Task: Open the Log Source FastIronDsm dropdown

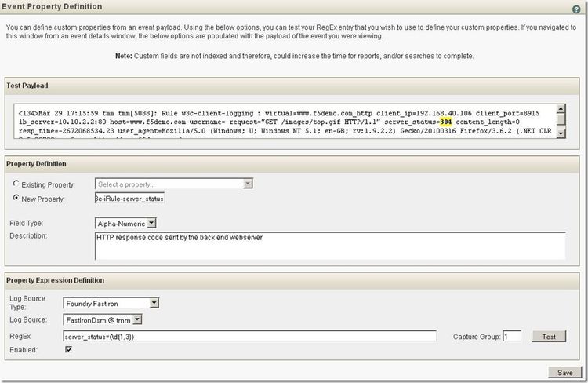Action: [x=103, y=320]
